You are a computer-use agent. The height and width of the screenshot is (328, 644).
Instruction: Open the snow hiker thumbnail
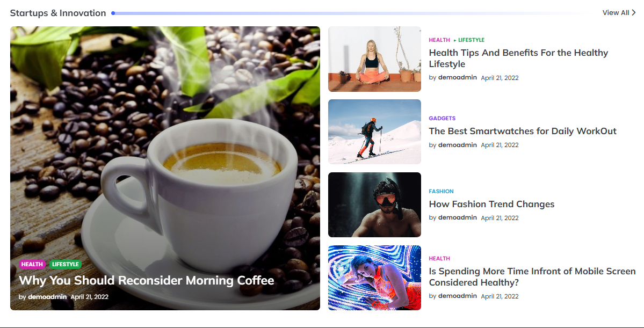pyautogui.click(x=374, y=132)
